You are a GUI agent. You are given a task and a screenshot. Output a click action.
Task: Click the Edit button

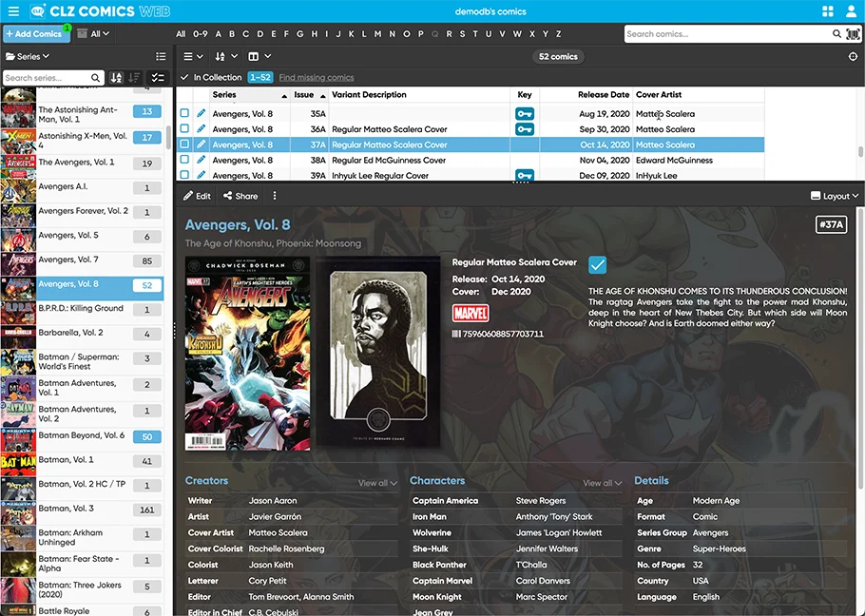[x=197, y=196]
